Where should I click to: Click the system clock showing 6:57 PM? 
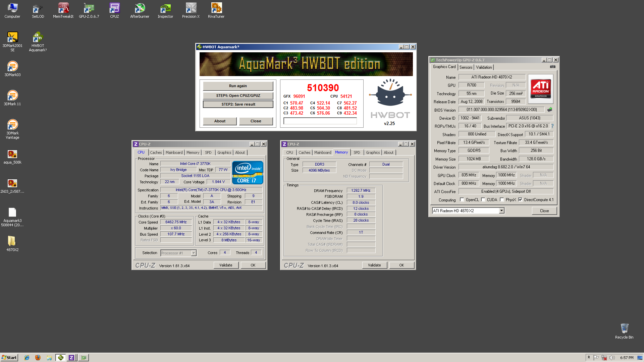point(627,358)
